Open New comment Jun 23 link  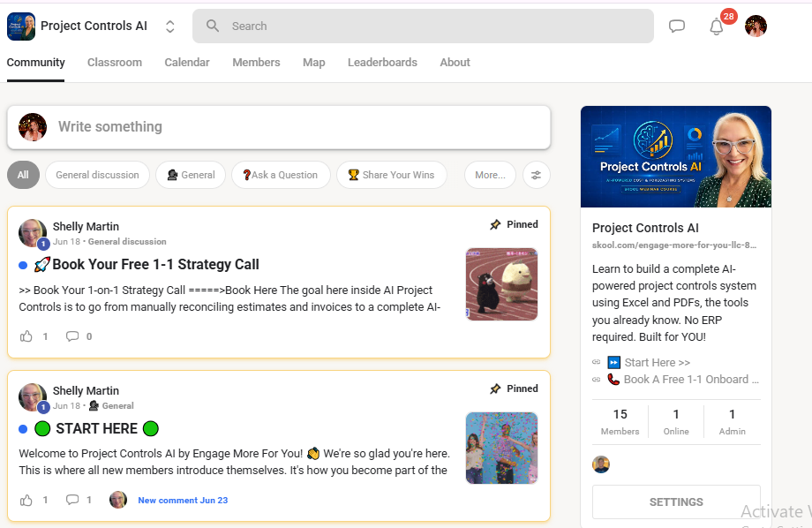tap(183, 500)
